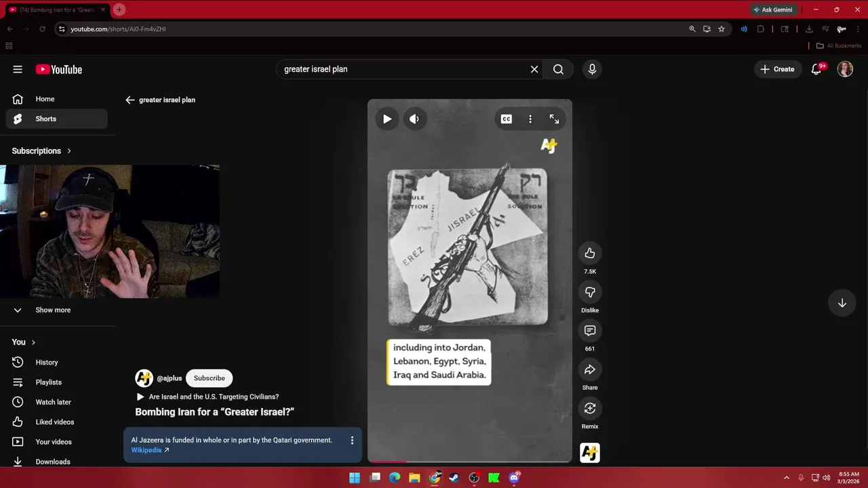Go back to greater israel plan results

pyautogui.click(x=130, y=100)
